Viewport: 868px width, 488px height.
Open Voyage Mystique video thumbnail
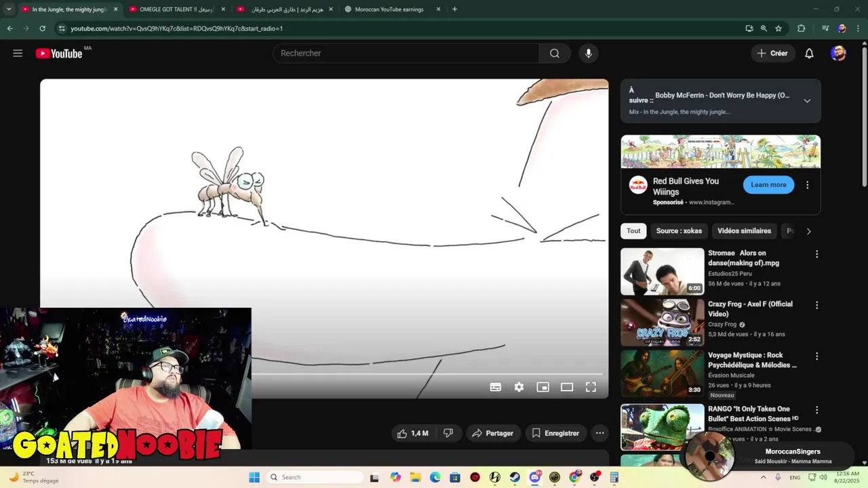point(663,373)
